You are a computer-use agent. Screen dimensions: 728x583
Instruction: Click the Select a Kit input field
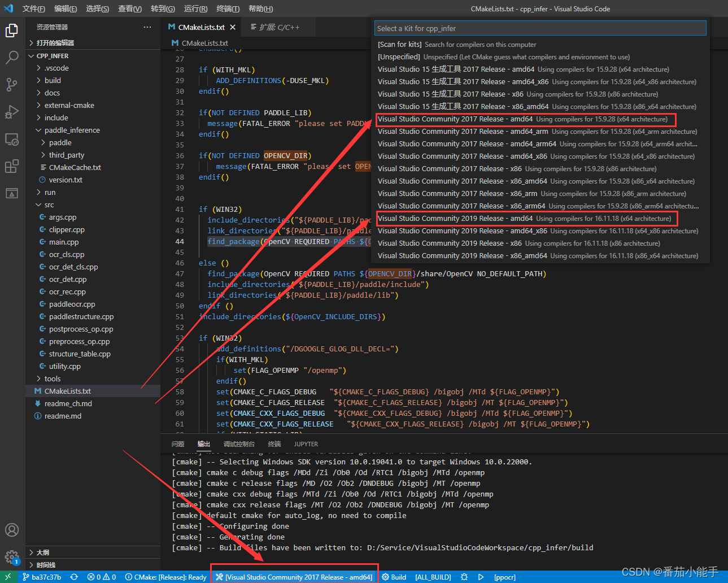tap(540, 28)
